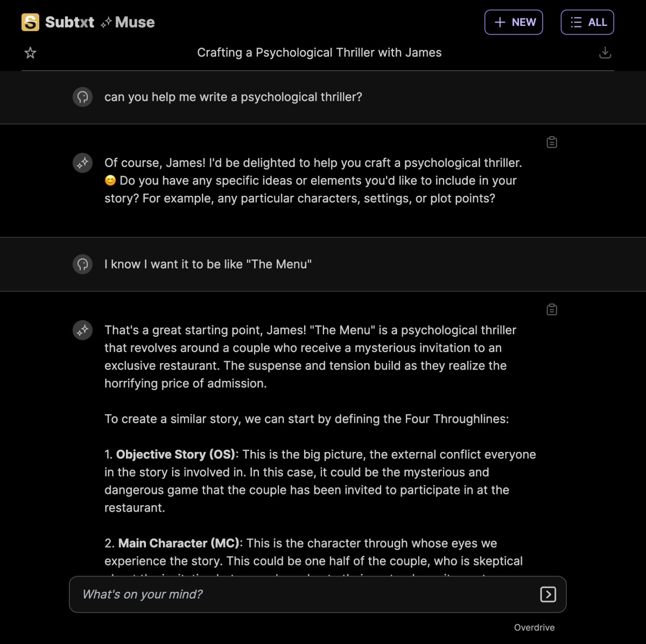Star the current conversation
Screen dimensions: 646x644
pos(30,53)
